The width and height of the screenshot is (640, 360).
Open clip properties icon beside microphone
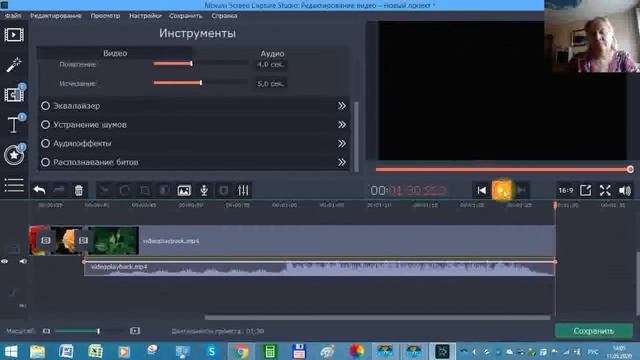224,190
